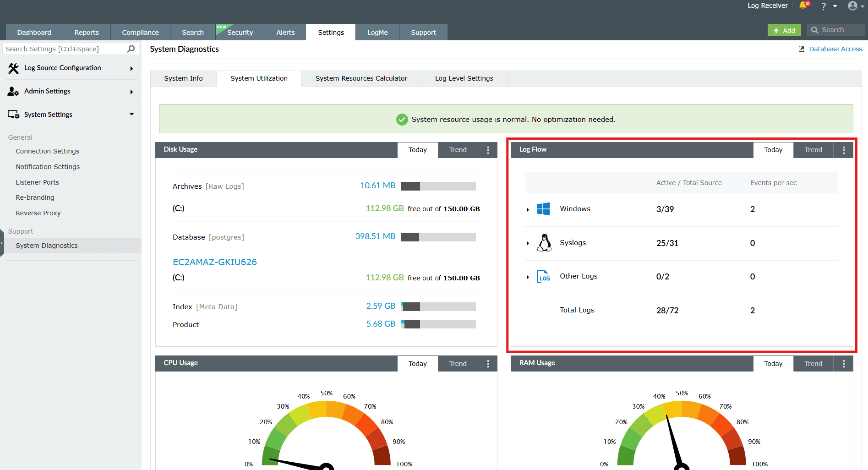Click the Syslogs penguin icon
This screenshot has width=868, height=470.
(x=545, y=243)
